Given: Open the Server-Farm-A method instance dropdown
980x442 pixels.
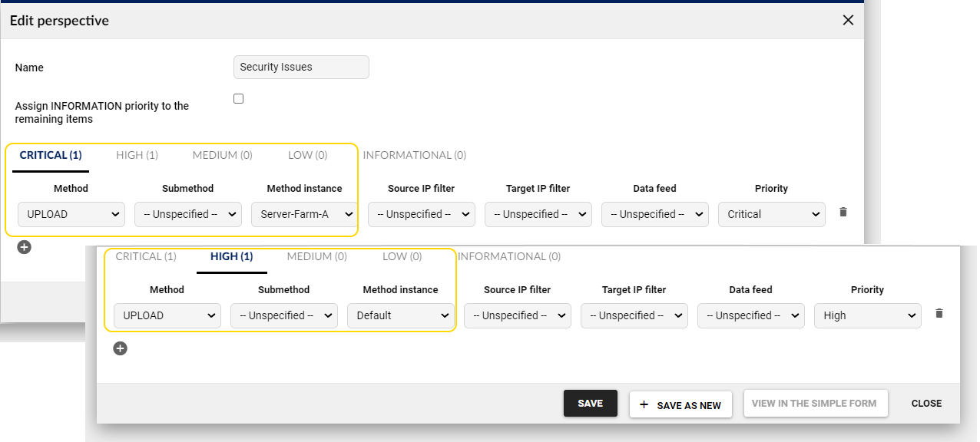Looking at the screenshot, I should [x=304, y=214].
